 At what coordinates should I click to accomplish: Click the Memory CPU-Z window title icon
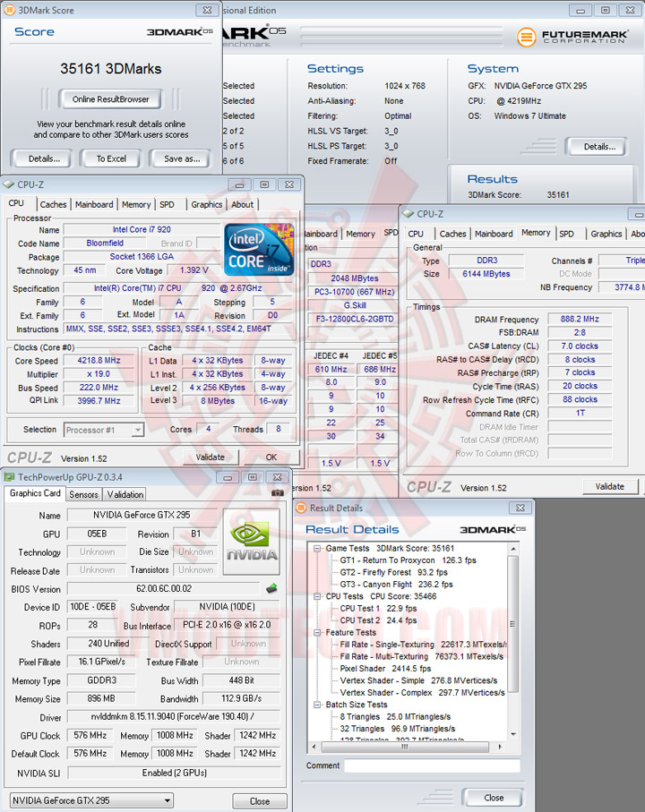click(x=408, y=213)
